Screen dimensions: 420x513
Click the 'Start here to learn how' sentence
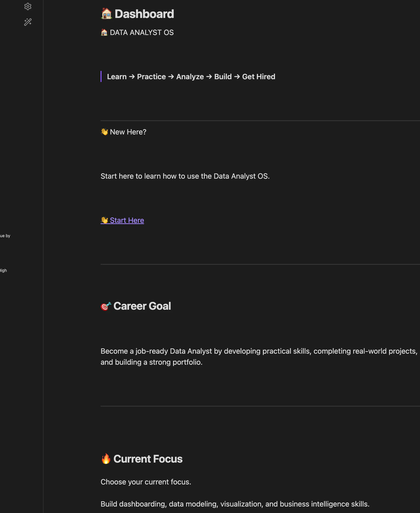click(x=185, y=176)
